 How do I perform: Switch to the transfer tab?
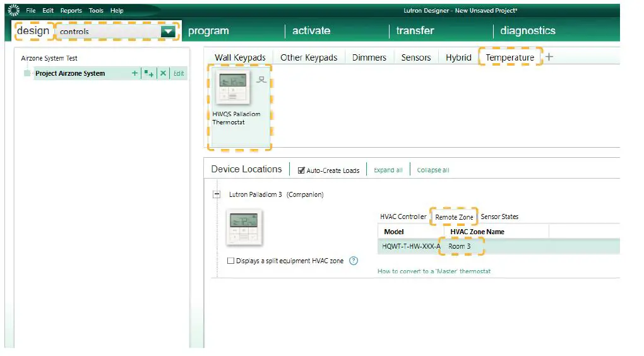pyautogui.click(x=415, y=31)
